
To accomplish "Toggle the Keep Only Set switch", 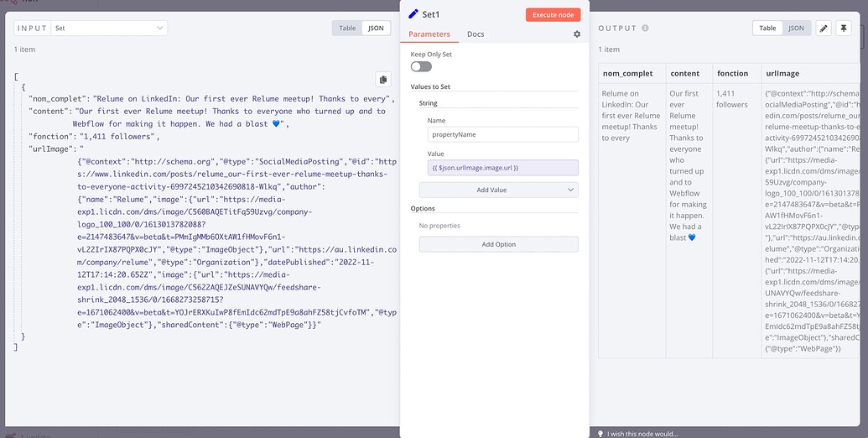I will coord(421,66).
